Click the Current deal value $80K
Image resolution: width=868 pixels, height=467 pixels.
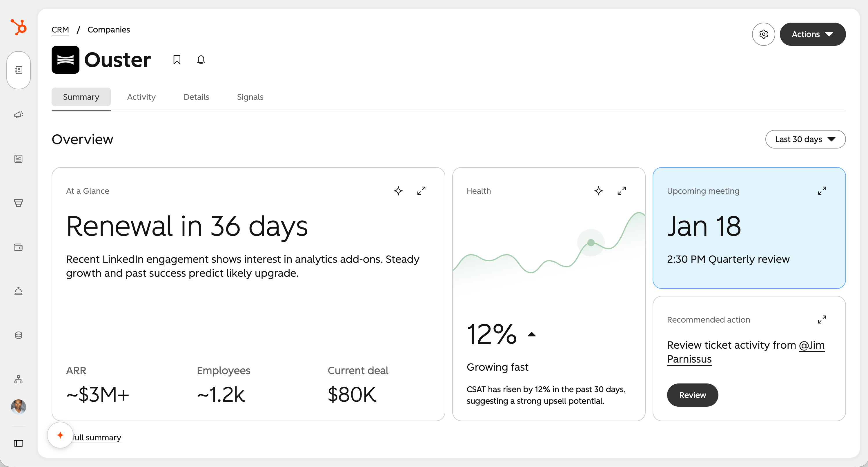pyautogui.click(x=352, y=394)
